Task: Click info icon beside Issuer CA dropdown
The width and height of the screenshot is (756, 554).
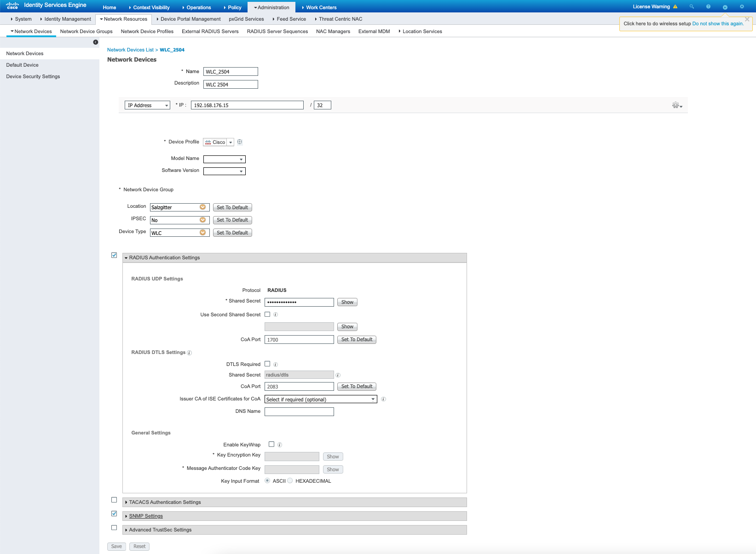Action: tap(383, 400)
